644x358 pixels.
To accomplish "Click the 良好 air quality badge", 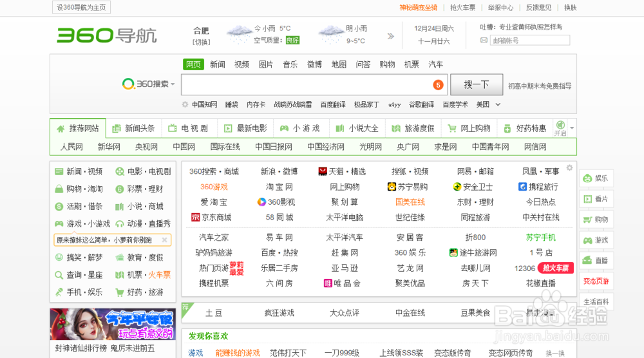I will (x=292, y=40).
